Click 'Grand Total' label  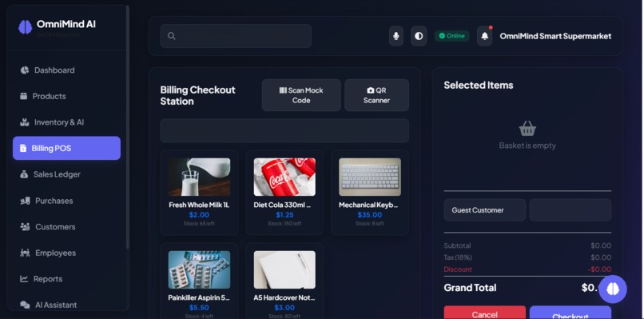click(470, 288)
